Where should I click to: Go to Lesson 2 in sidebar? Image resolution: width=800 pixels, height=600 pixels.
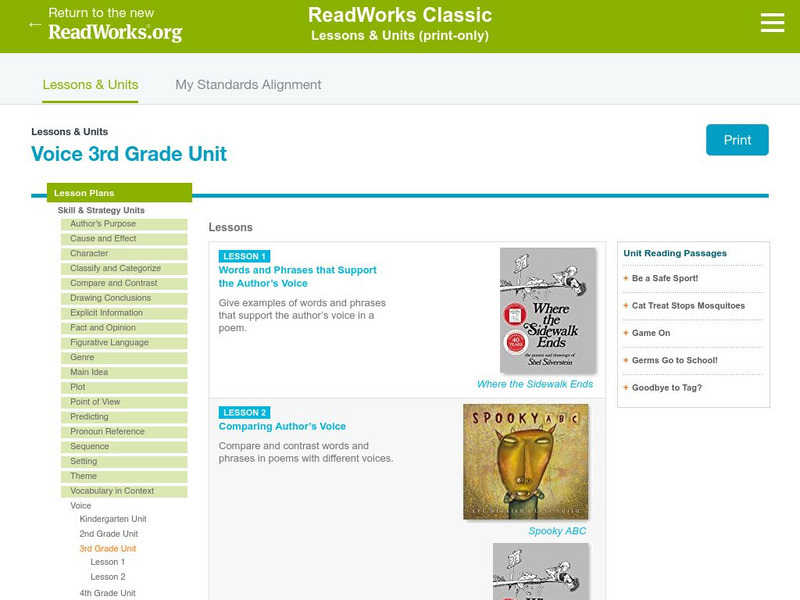[x=108, y=577]
